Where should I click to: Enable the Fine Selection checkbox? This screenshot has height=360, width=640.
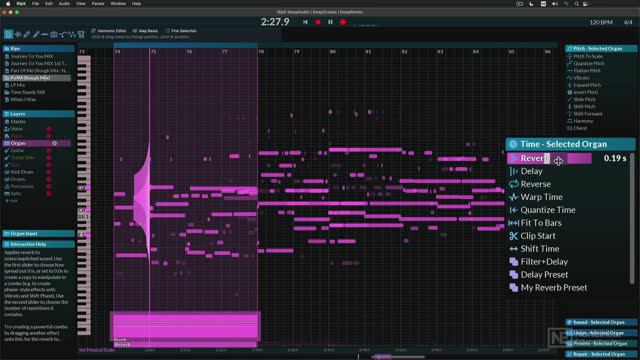pos(168,31)
